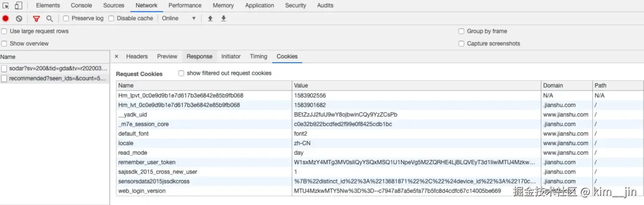Viewport: 644px width, 205px height.
Task: Open the Timing tab
Action: (x=258, y=56)
